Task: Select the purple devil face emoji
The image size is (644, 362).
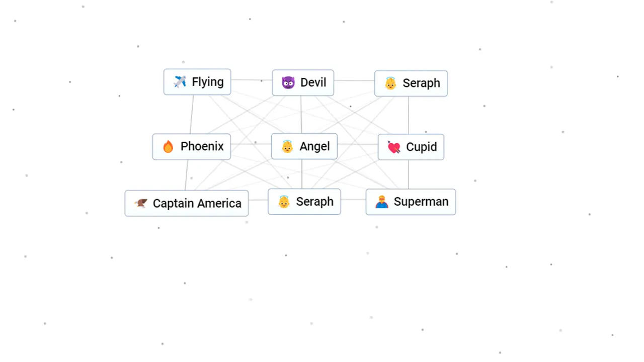Action: click(x=288, y=82)
